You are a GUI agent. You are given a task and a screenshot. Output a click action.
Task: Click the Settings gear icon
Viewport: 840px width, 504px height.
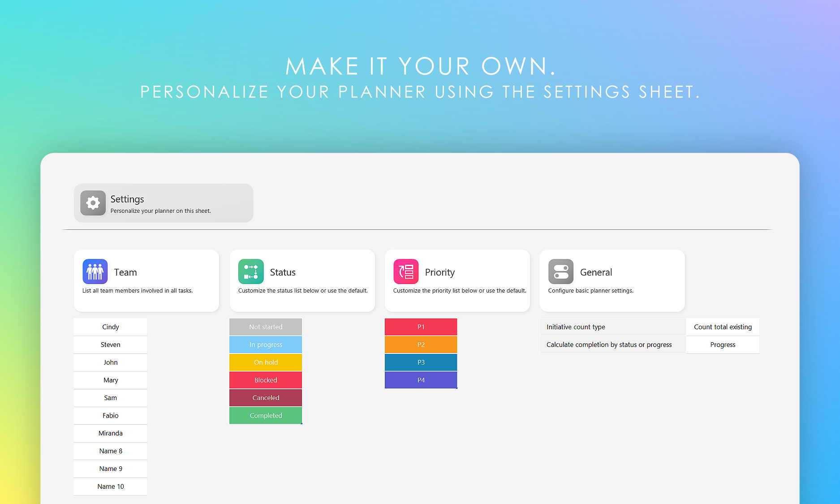(93, 203)
